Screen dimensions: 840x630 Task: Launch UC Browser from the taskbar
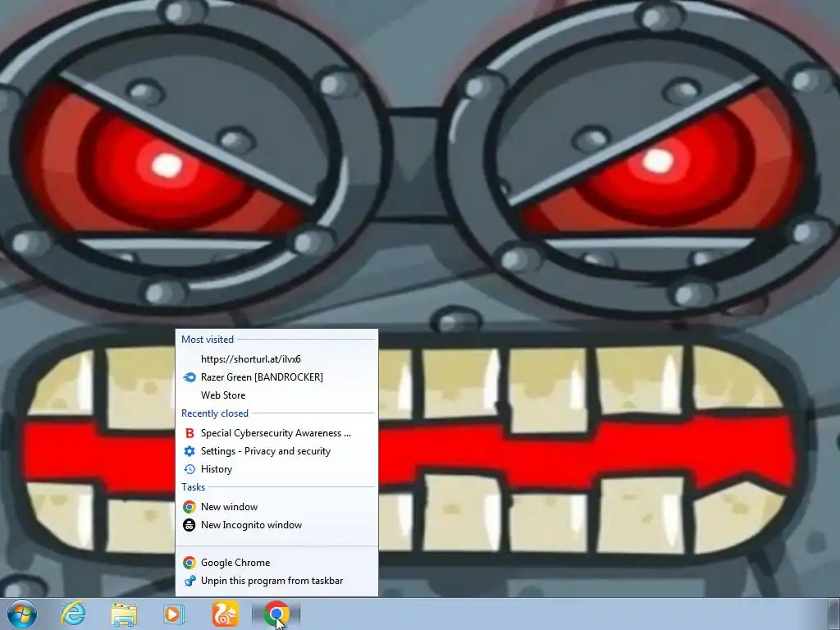click(x=225, y=614)
